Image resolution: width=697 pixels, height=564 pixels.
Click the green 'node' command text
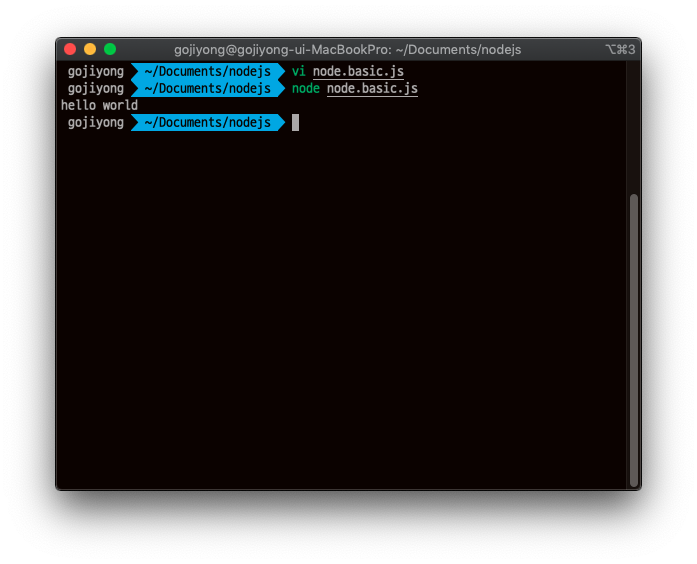click(x=306, y=88)
